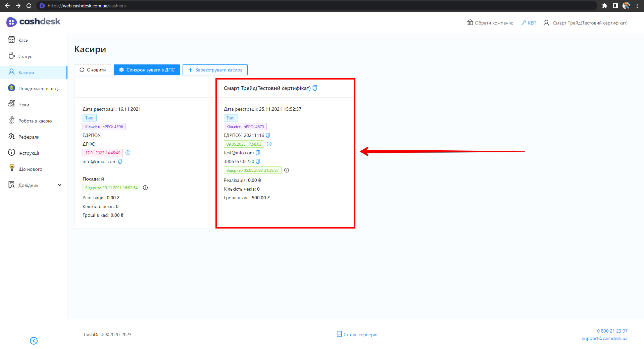644x349 pixels.
Task: Copy the ЄДРПОУ number 20211116
Action: click(x=268, y=135)
